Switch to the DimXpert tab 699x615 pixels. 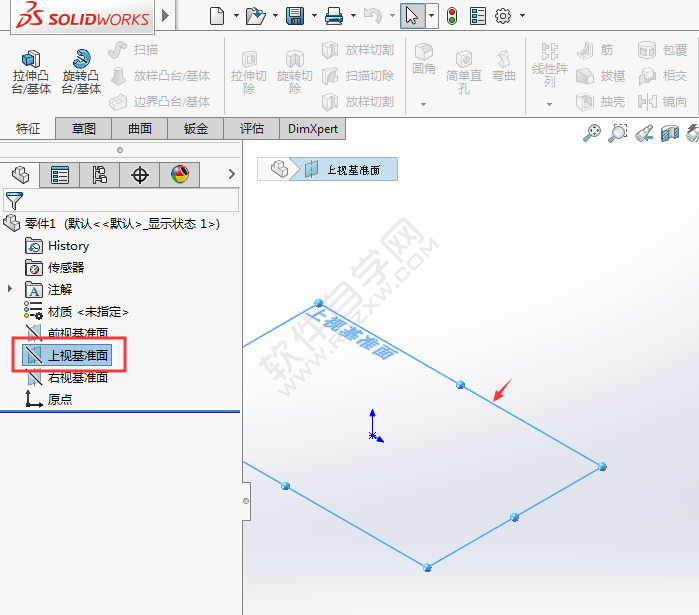tap(312, 129)
